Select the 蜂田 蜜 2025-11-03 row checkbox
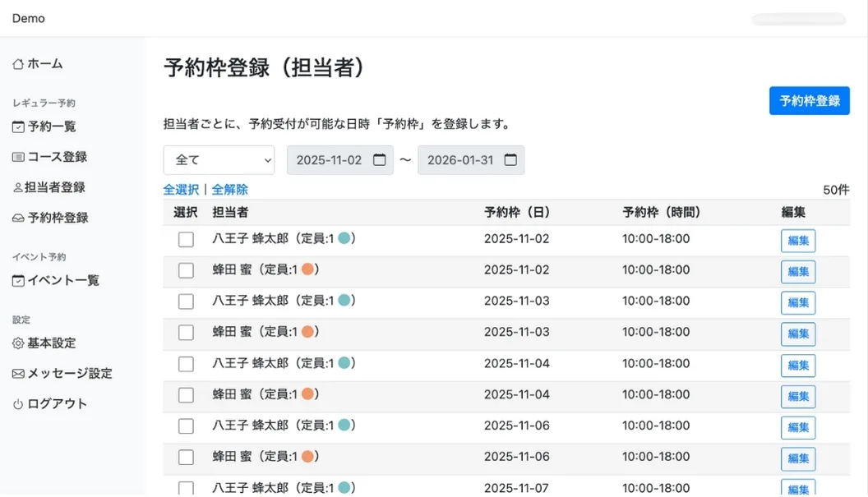The width and height of the screenshot is (868, 497). 187,333
